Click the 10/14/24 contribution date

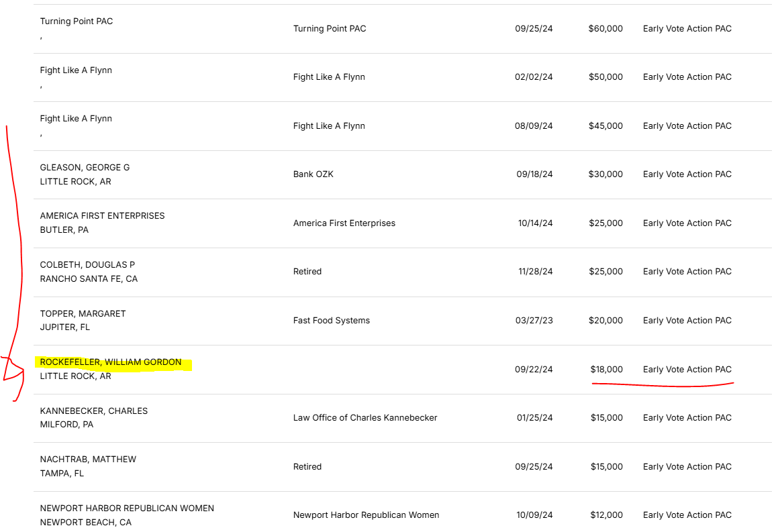[x=535, y=223]
